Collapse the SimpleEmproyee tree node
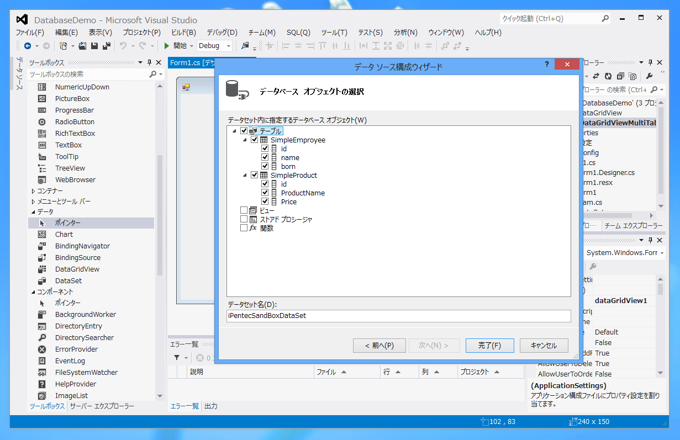This screenshot has height=440, width=680. 245,140
